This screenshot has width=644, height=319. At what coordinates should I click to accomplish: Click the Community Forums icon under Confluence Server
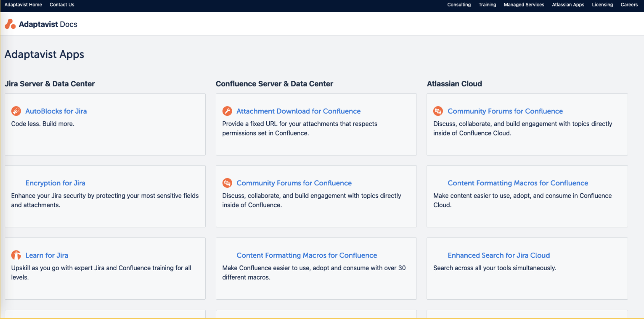click(227, 183)
